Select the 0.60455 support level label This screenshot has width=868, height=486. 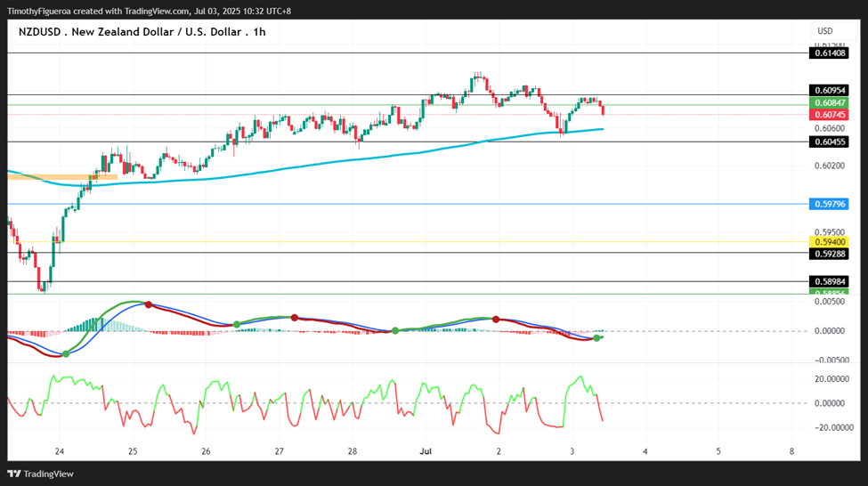click(829, 142)
